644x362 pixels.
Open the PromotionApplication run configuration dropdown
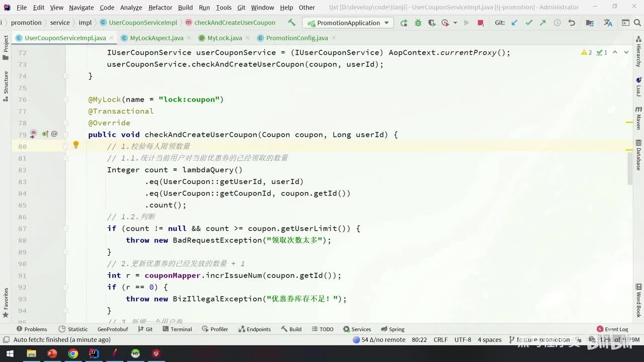pyautogui.click(x=348, y=23)
